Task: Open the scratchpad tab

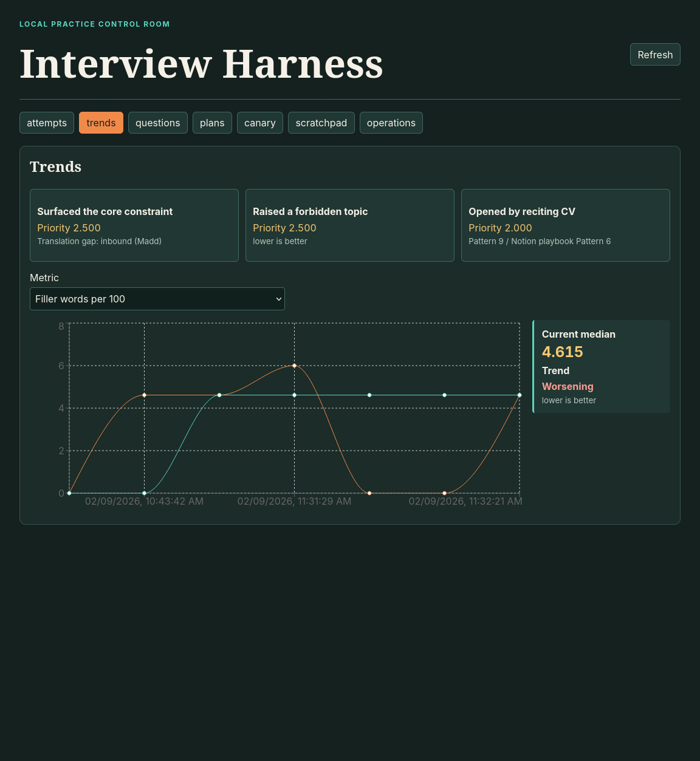Action: [321, 123]
